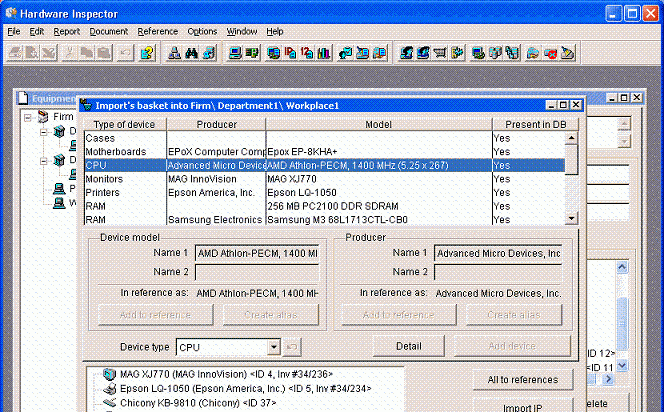Click the basket icon in Import's basket title bar

(x=86, y=105)
